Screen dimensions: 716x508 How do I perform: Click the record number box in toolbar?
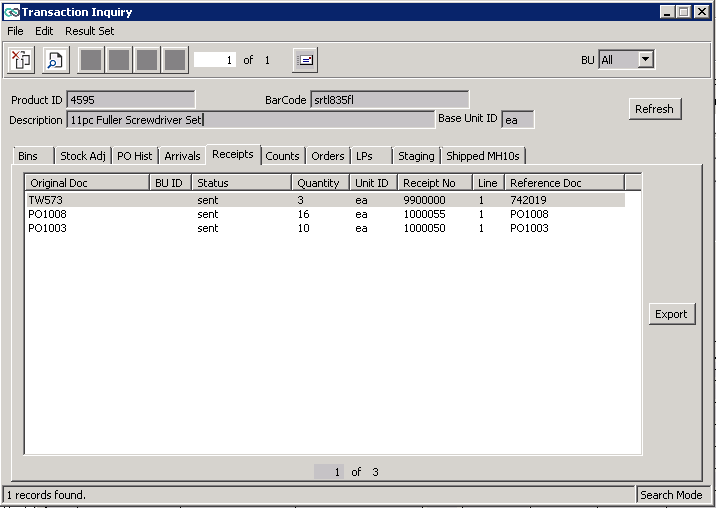tap(215, 60)
